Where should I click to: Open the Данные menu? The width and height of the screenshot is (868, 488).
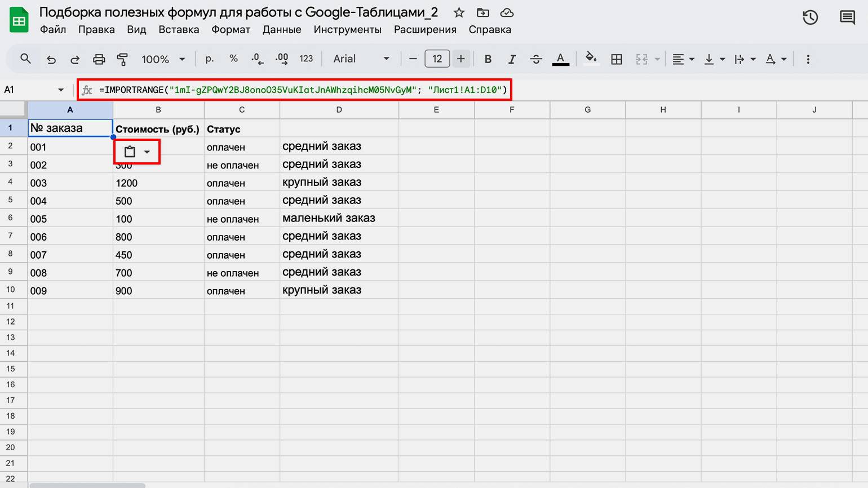[x=282, y=29]
